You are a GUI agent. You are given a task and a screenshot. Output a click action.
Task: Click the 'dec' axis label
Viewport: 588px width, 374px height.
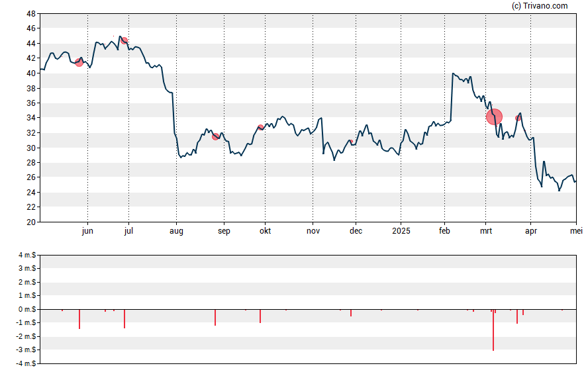[356, 231]
